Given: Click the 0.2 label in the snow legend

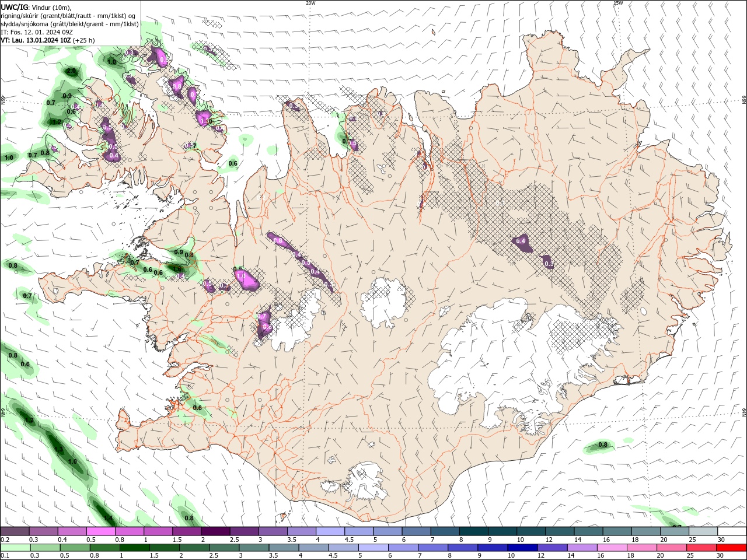Looking at the screenshot, I should click(4, 540).
